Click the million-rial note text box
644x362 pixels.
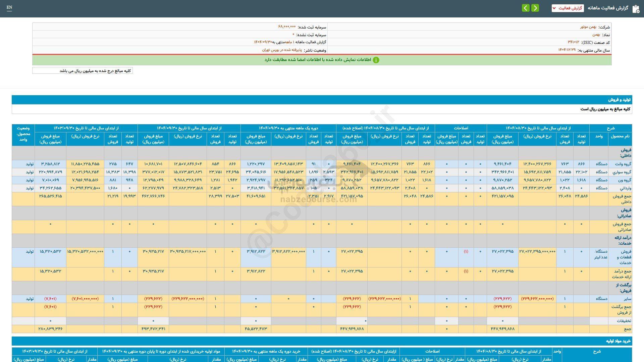83,71
